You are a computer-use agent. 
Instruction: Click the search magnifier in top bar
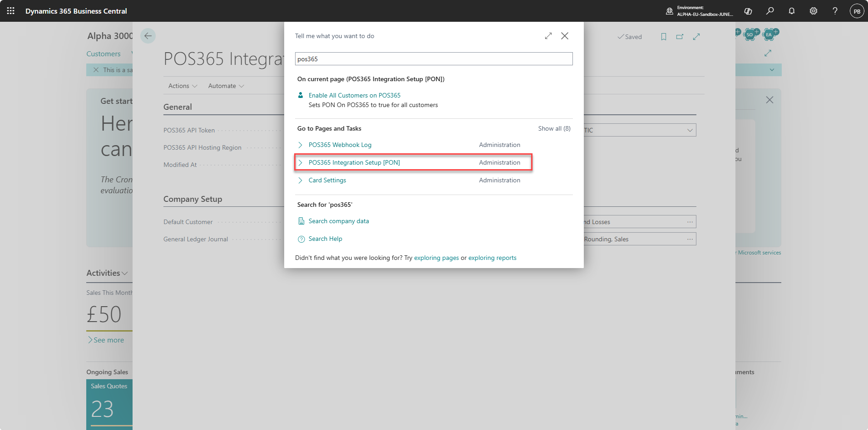coord(770,11)
